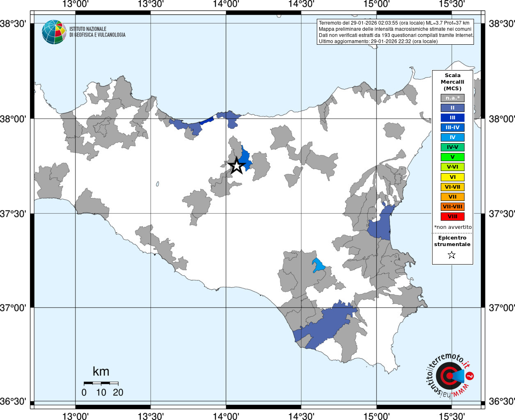515x420 pixels.
Task: Select the intensity IV legend swatch
Action: point(453,137)
